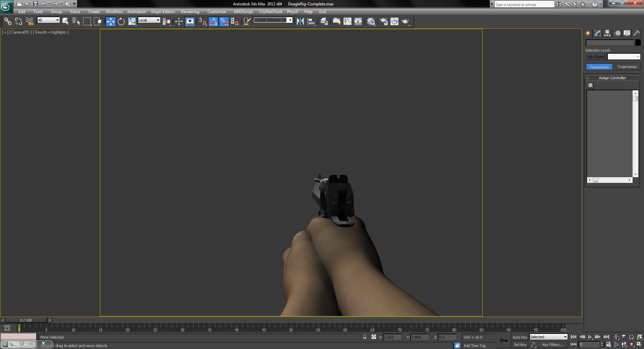The image size is (644, 349).
Task: Open the Graph Editors menu
Action: pos(163,12)
